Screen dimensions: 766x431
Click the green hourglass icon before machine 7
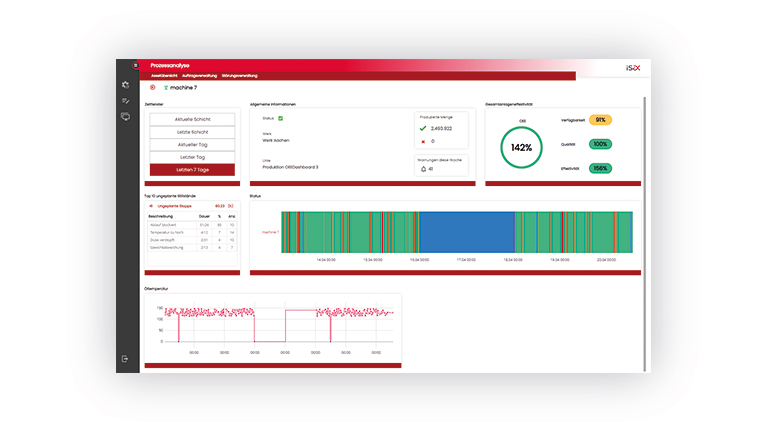(x=166, y=88)
